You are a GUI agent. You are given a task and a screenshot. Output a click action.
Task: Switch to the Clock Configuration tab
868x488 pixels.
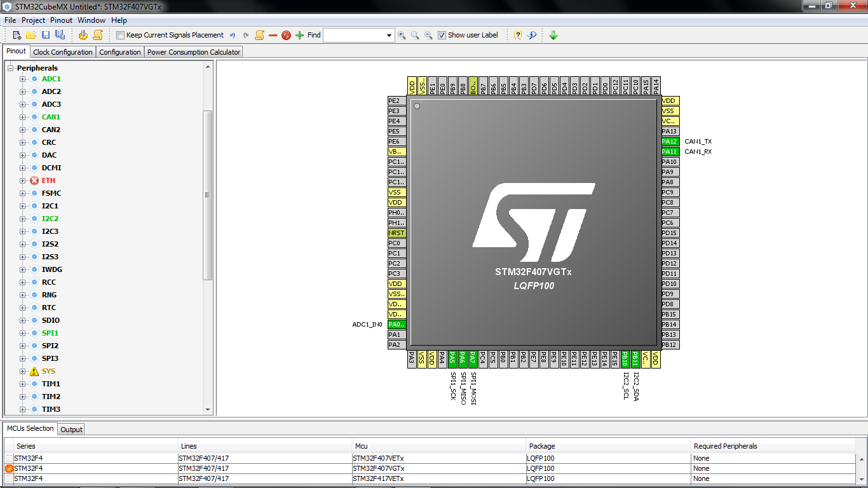pos(62,51)
